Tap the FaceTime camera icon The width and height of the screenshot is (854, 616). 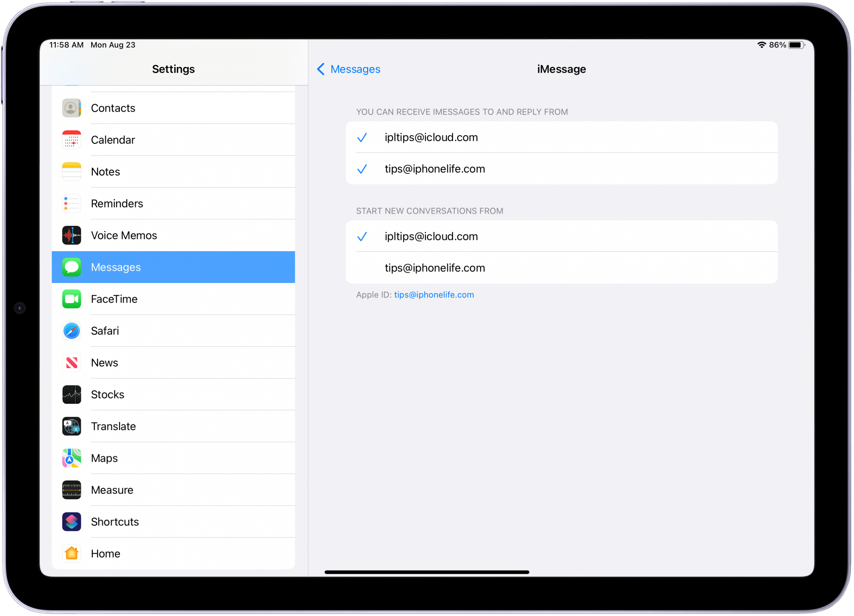[71, 299]
